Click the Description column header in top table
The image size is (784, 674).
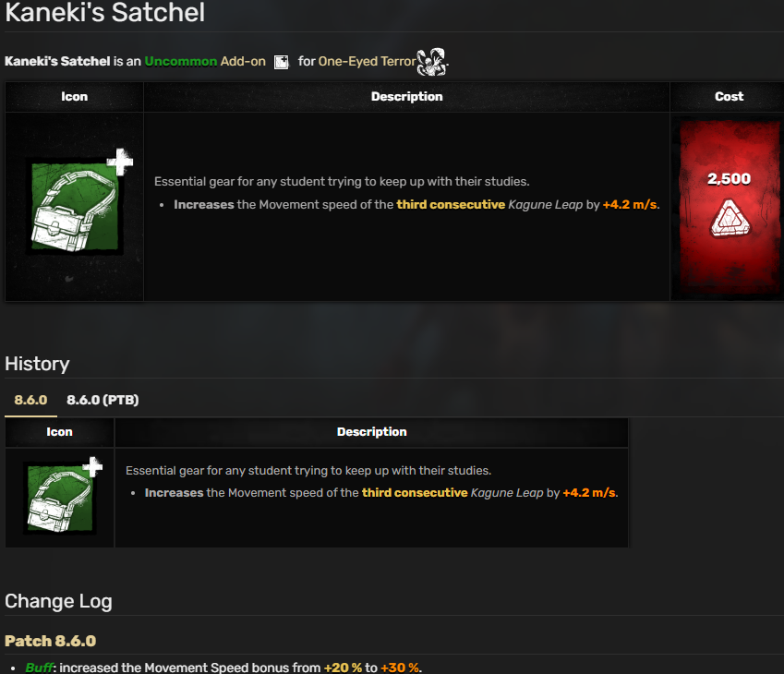coord(406,97)
